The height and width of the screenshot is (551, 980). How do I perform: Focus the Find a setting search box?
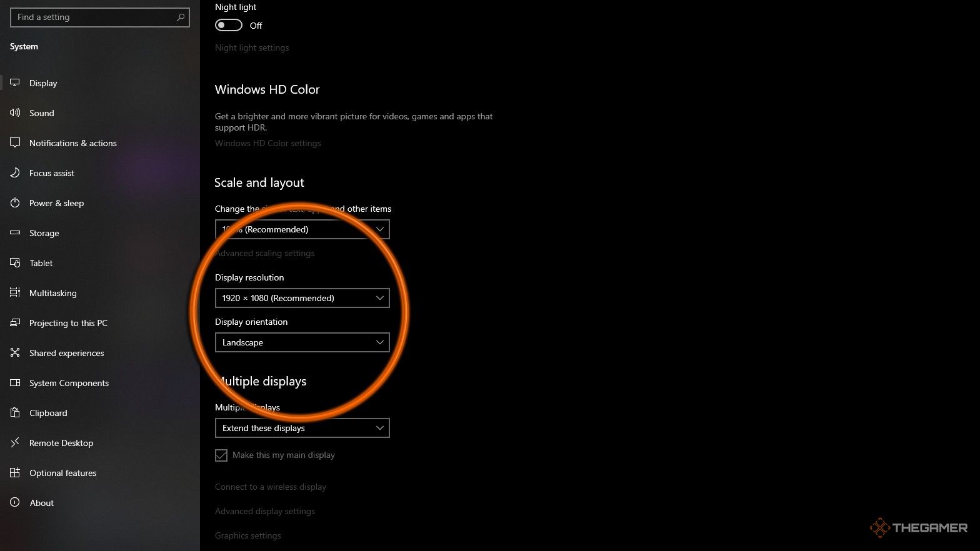[x=100, y=17]
